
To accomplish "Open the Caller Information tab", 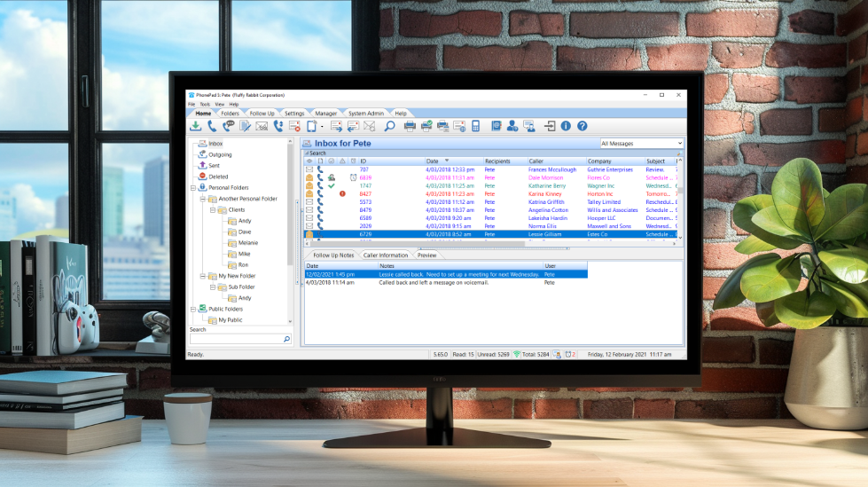I will point(385,255).
